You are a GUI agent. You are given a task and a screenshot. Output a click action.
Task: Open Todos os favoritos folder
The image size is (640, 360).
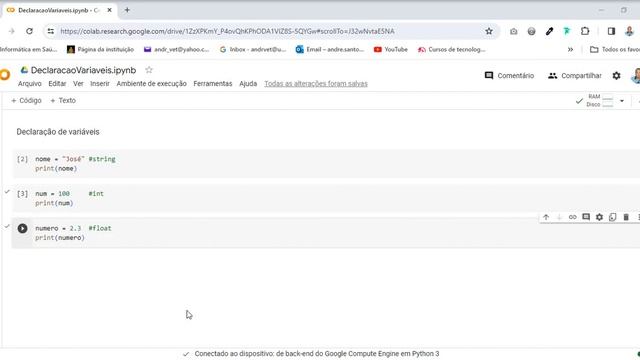(615, 49)
